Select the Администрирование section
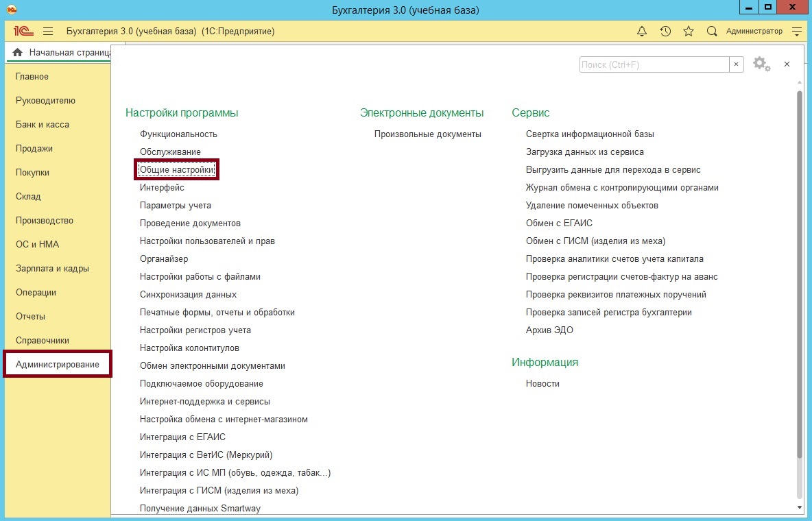 point(58,365)
